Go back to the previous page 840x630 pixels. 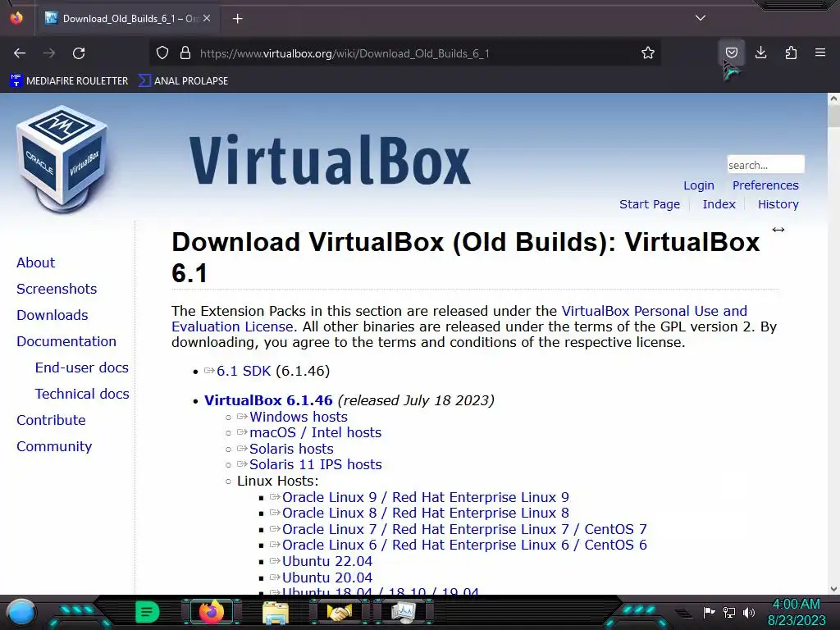click(20, 53)
